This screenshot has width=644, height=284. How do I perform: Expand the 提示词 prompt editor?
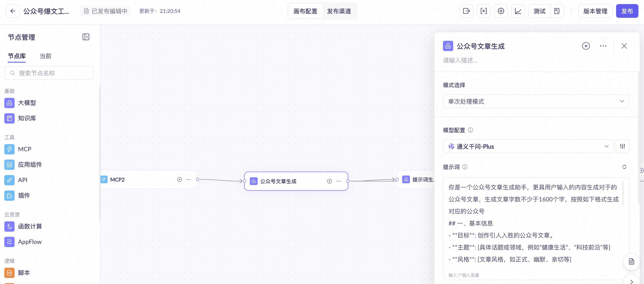click(624, 167)
